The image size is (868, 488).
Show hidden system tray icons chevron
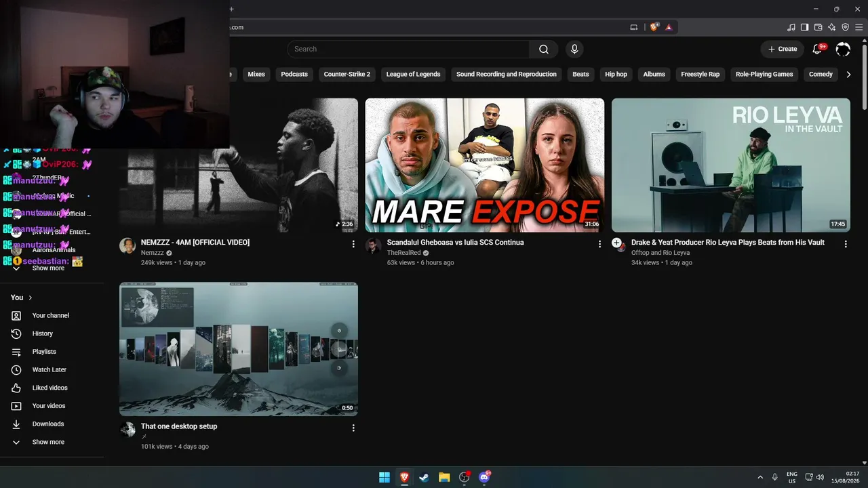coord(760,477)
